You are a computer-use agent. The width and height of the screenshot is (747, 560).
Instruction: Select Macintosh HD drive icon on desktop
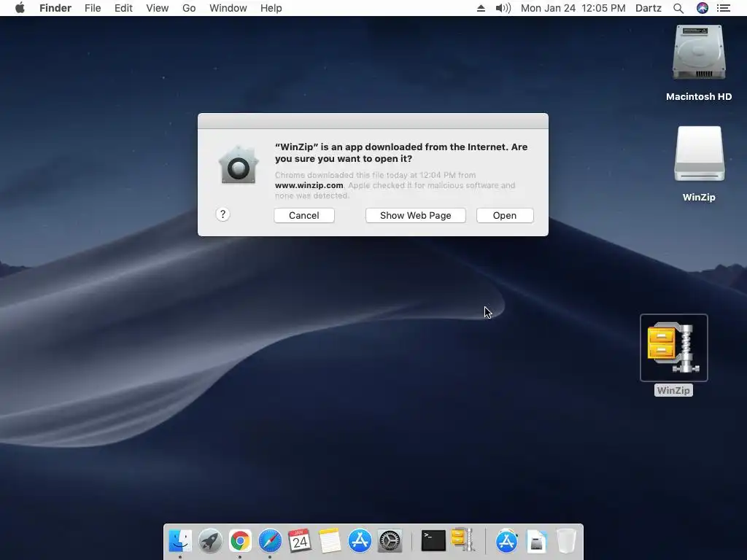tap(699, 52)
